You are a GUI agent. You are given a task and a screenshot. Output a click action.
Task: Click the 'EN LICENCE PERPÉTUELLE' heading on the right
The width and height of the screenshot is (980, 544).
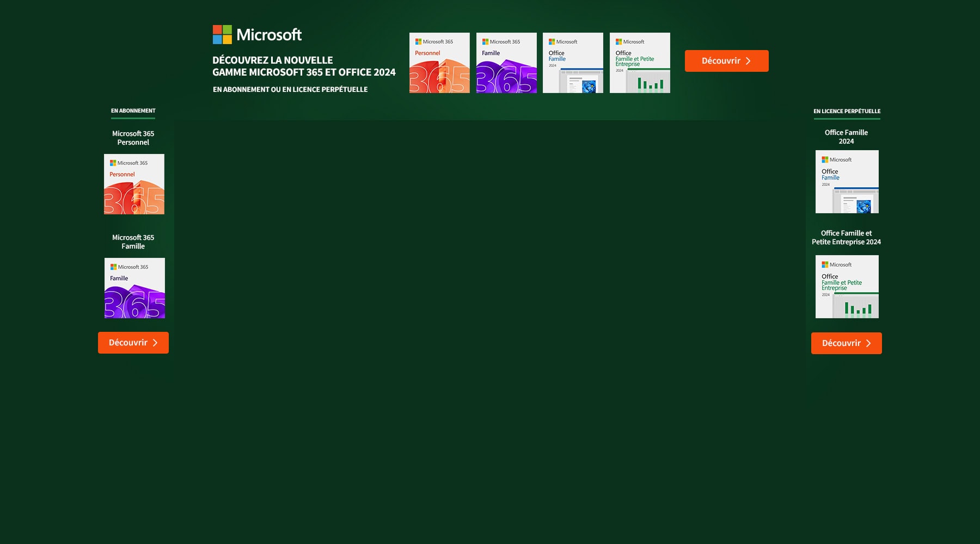coord(847,112)
